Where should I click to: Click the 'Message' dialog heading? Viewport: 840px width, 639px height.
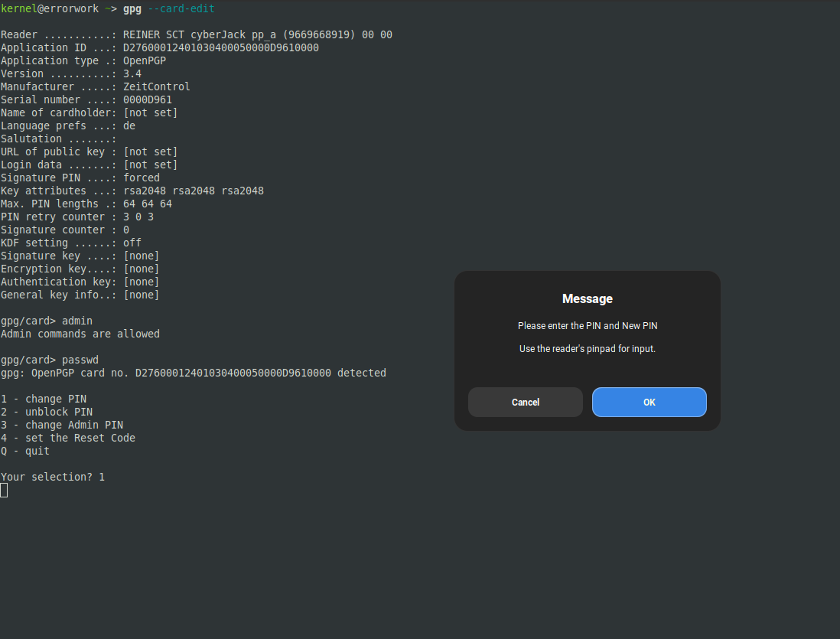[x=587, y=298]
